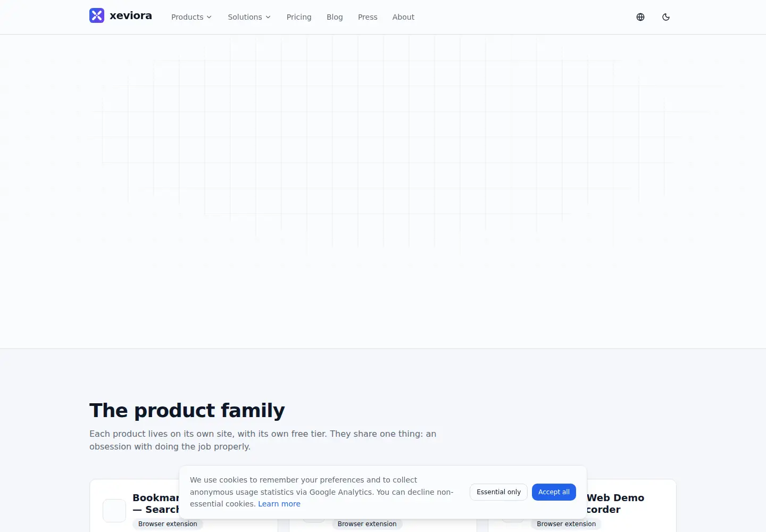Click the Browser extension tag on the Bookmark card

(168, 524)
